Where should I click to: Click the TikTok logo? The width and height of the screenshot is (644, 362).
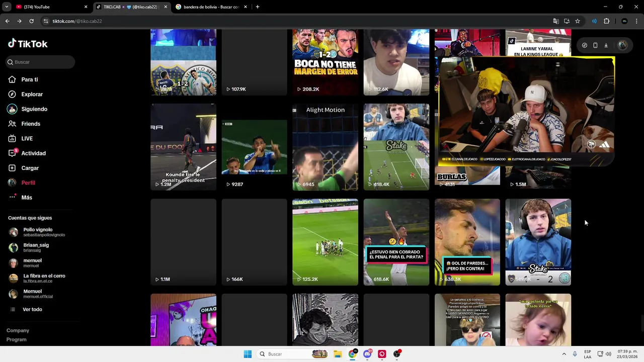(28, 44)
